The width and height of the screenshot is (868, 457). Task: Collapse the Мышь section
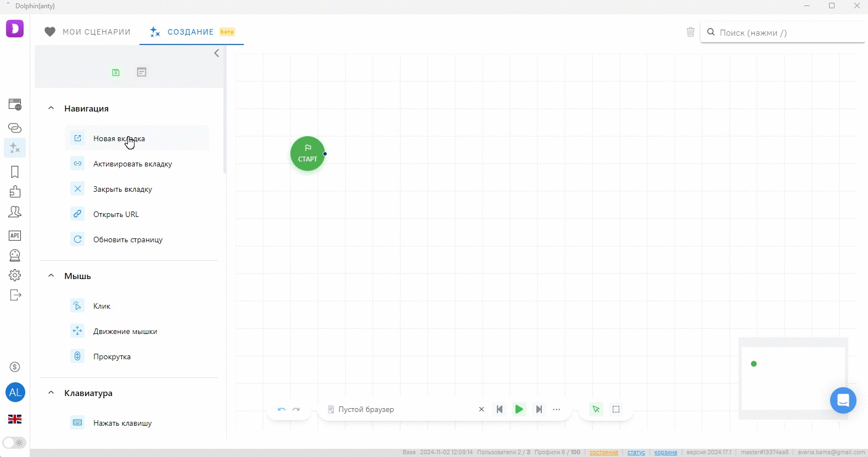click(x=51, y=276)
